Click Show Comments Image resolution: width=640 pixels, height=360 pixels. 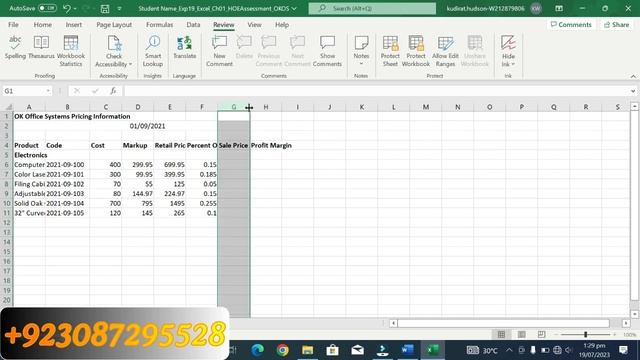(x=327, y=51)
